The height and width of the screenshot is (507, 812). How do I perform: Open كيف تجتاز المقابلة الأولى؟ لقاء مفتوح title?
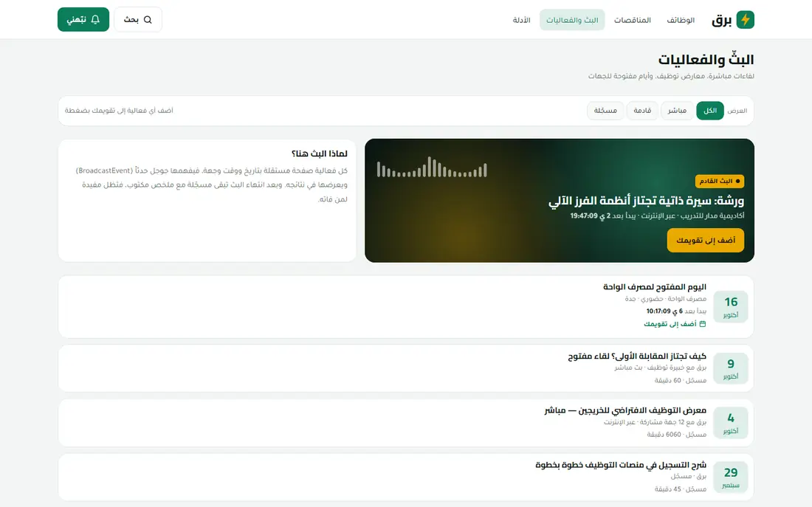click(637, 356)
